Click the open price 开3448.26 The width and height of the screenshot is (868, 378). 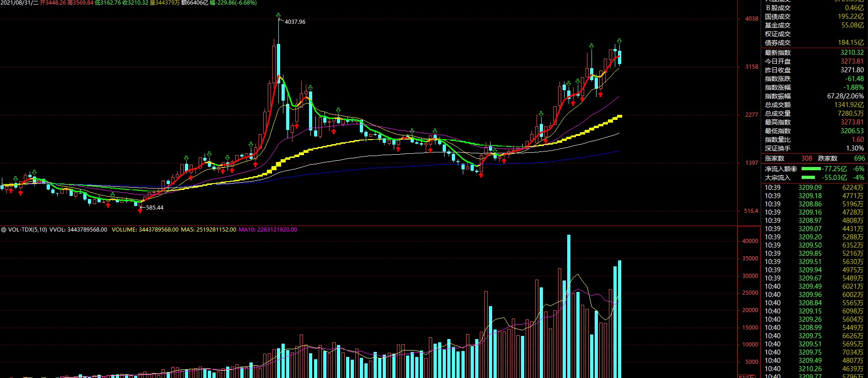[53, 3]
